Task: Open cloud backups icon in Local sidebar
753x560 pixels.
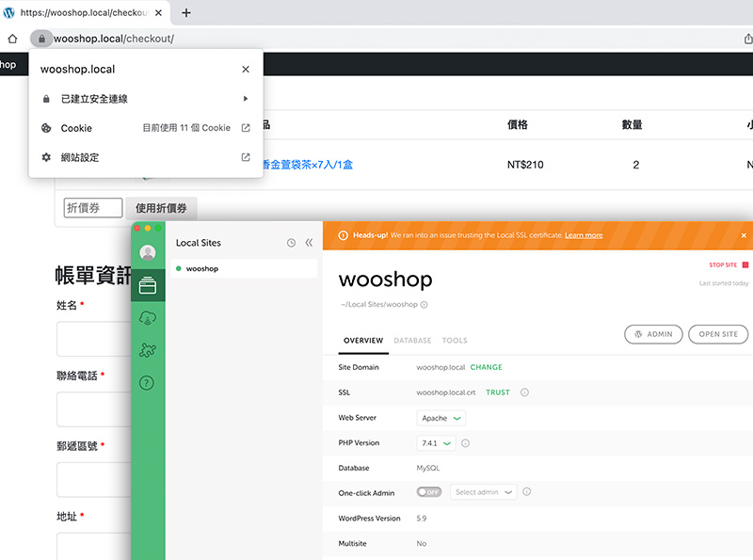Action: 148,318
